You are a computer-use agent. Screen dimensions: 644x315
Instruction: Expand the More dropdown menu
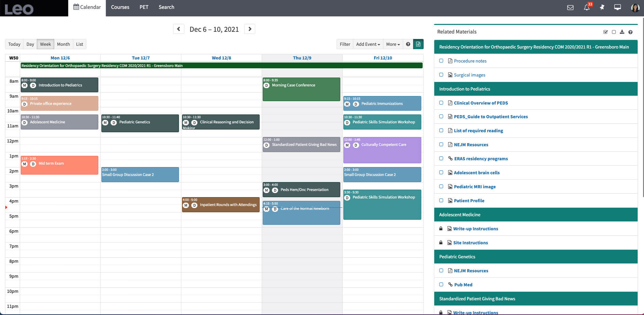(393, 44)
